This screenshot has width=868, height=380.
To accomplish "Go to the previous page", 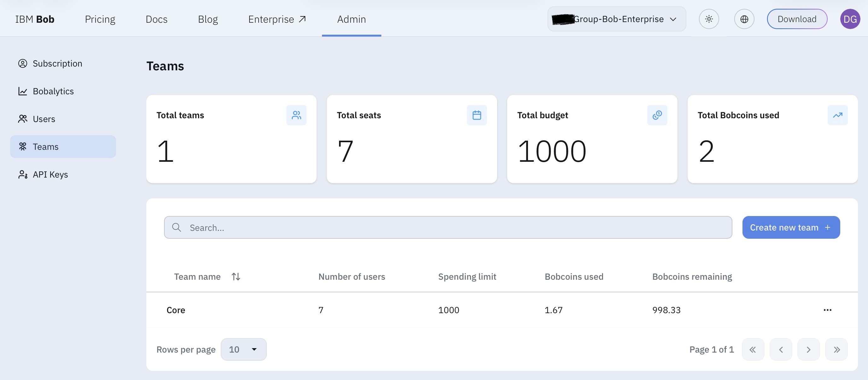I will point(781,349).
